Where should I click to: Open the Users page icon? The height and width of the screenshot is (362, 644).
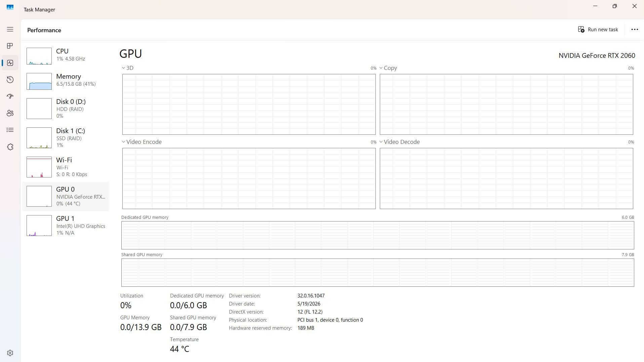(x=10, y=113)
